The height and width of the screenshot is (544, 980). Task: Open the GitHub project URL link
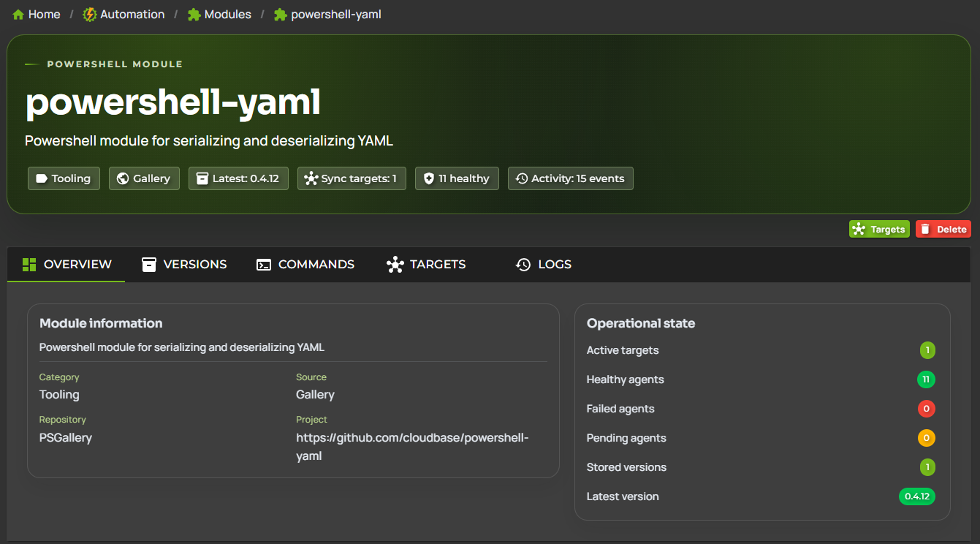click(x=412, y=447)
